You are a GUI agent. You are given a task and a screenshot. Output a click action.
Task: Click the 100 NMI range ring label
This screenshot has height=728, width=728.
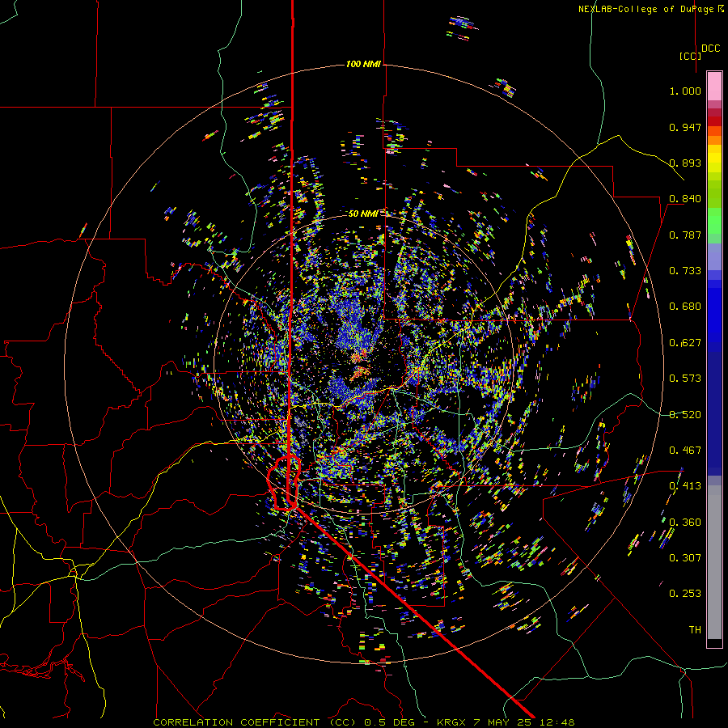click(x=363, y=64)
